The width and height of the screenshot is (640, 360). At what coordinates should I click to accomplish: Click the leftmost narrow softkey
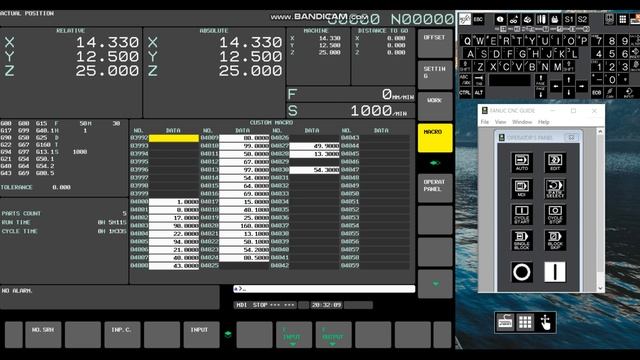pos(13,335)
